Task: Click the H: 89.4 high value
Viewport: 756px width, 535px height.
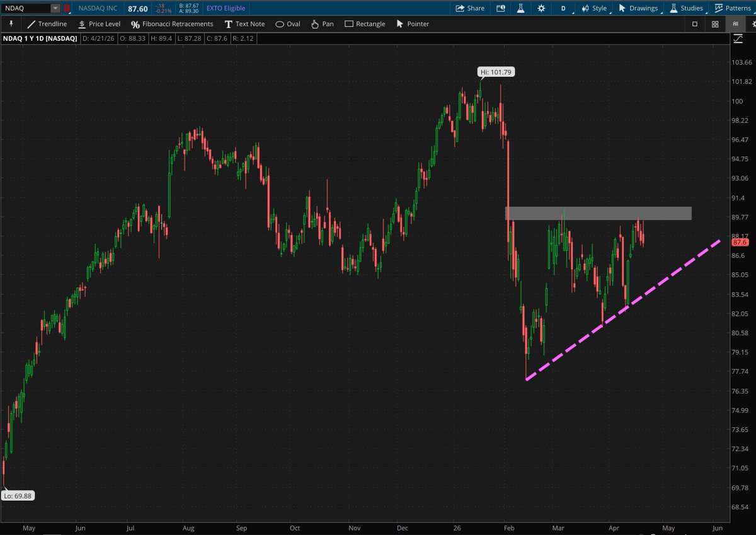Action: click(x=161, y=39)
